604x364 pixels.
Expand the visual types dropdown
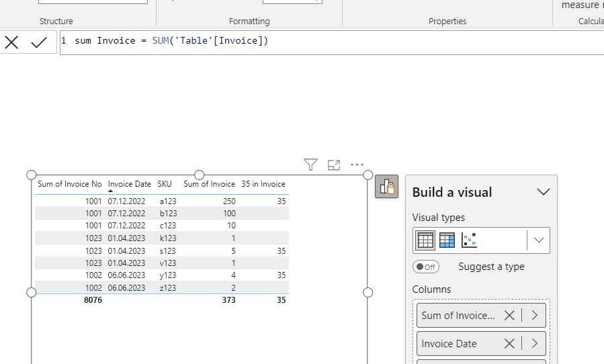tap(539, 240)
